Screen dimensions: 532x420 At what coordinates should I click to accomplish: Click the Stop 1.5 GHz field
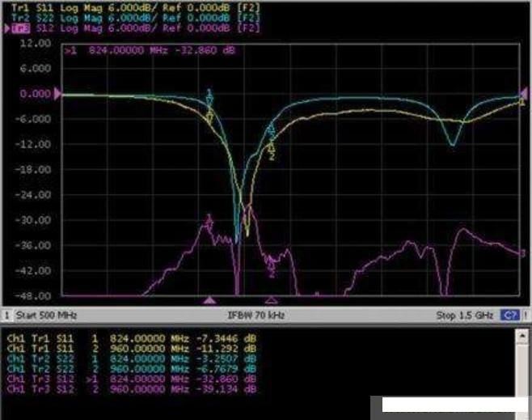tap(465, 315)
